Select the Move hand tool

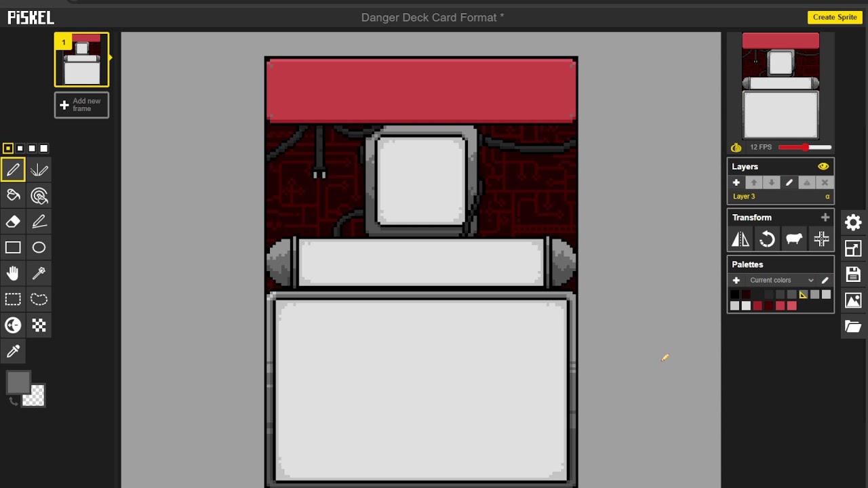[13, 273]
